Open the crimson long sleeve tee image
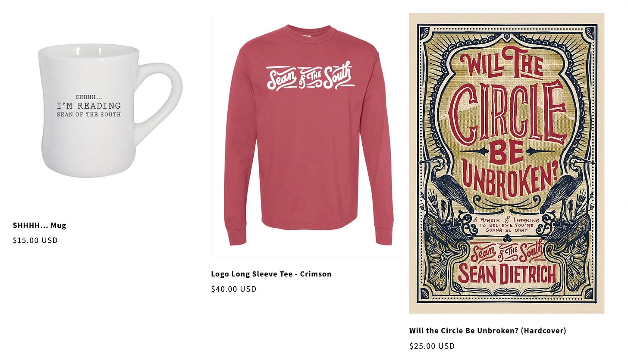This screenshot has height=364, width=628. [x=308, y=135]
